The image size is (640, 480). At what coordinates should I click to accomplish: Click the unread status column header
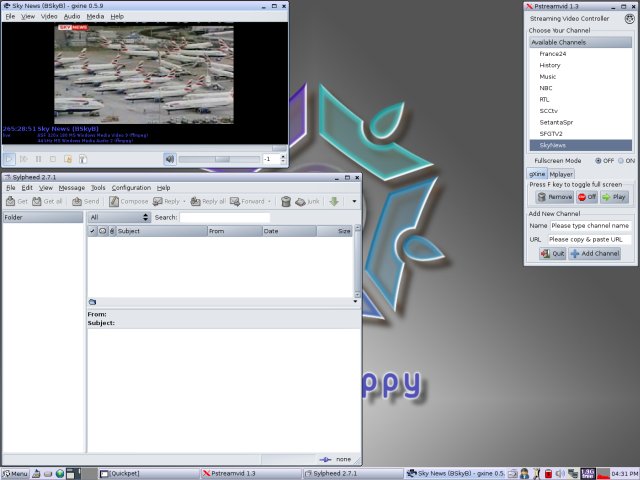coord(102,231)
